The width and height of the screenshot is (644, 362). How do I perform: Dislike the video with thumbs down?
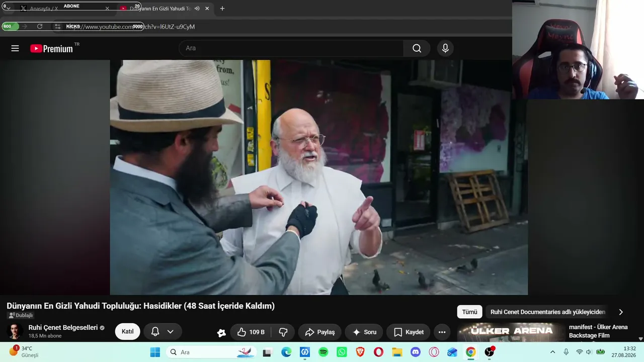pyautogui.click(x=283, y=332)
